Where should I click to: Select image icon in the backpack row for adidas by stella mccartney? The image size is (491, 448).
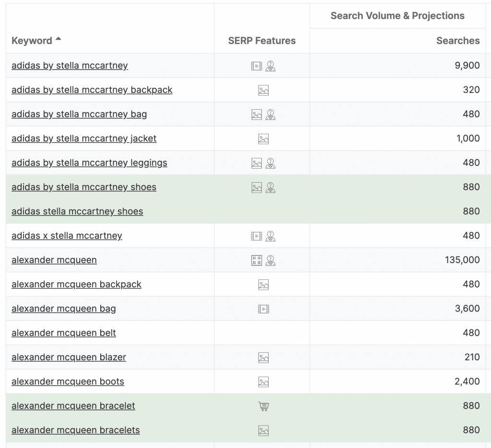(x=263, y=91)
